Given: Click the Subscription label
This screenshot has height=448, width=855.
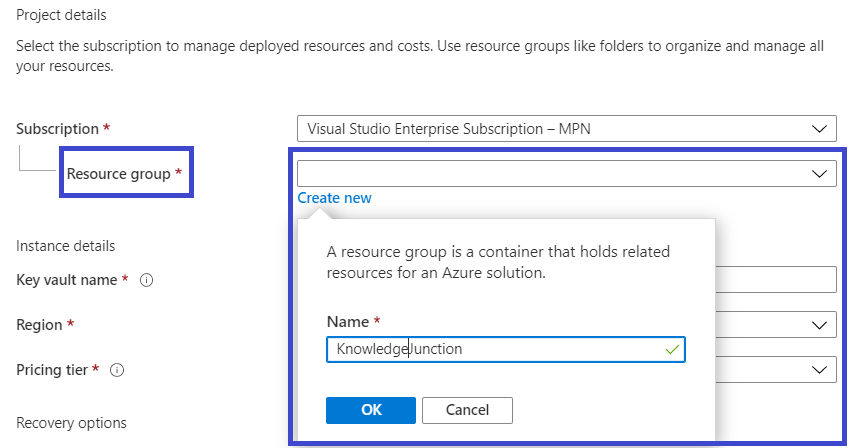Looking at the screenshot, I should click(57, 129).
